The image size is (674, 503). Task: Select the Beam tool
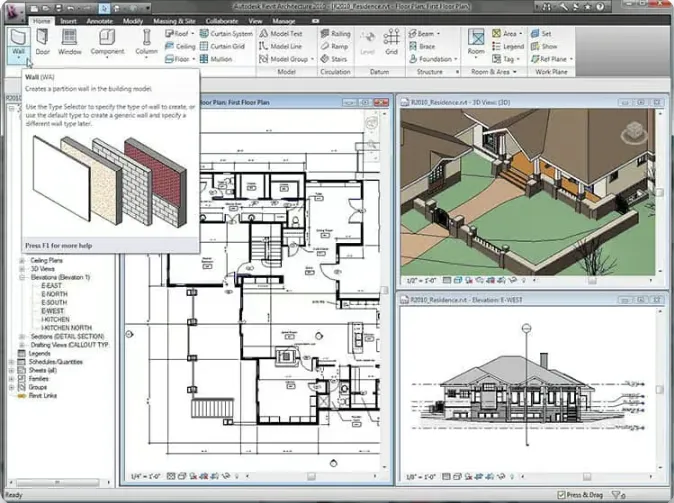click(x=421, y=34)
